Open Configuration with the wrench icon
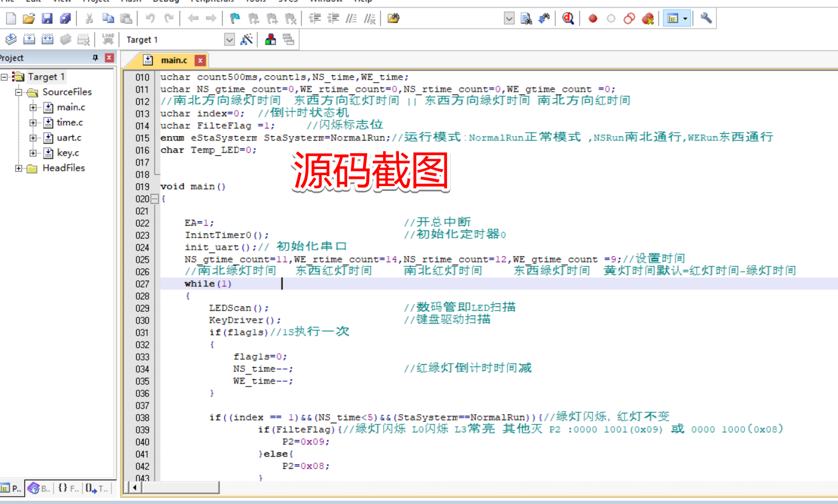The image size is (838, 504). 706,18
